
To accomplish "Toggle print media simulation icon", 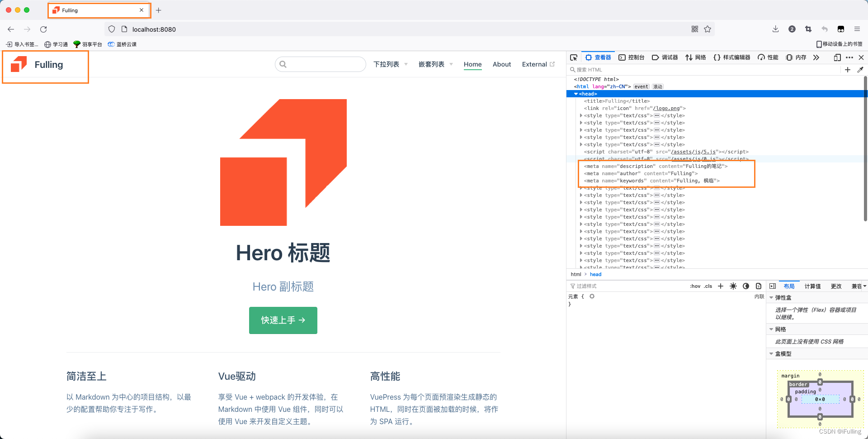I will click(x=759, y=286).
